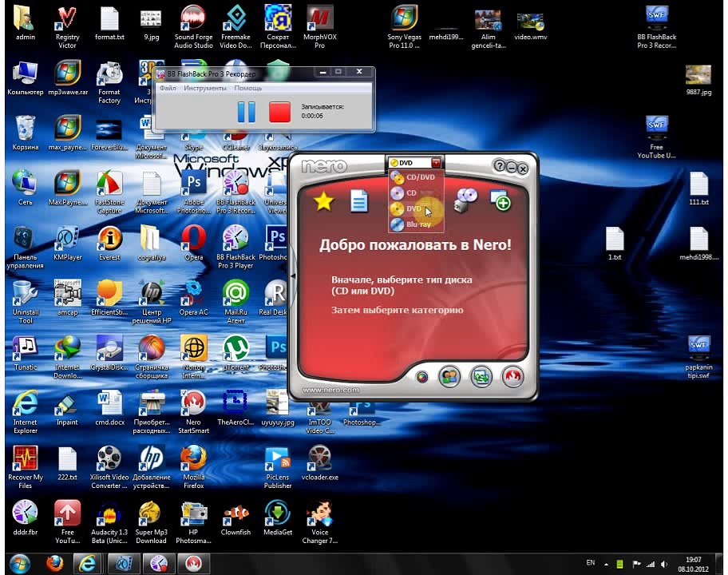
Task: Select the Audacity 1.3 Beta desktop icon
Action: (109, 522)
